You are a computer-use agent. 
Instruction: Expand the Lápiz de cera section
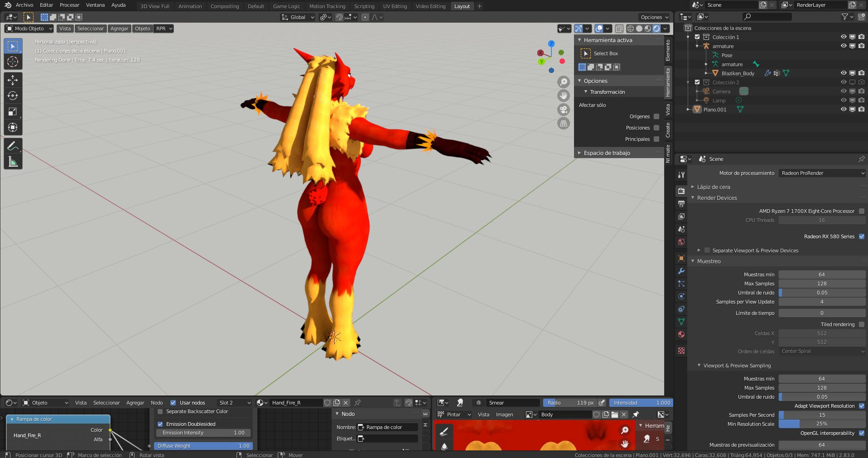click(x=713, y=187)
